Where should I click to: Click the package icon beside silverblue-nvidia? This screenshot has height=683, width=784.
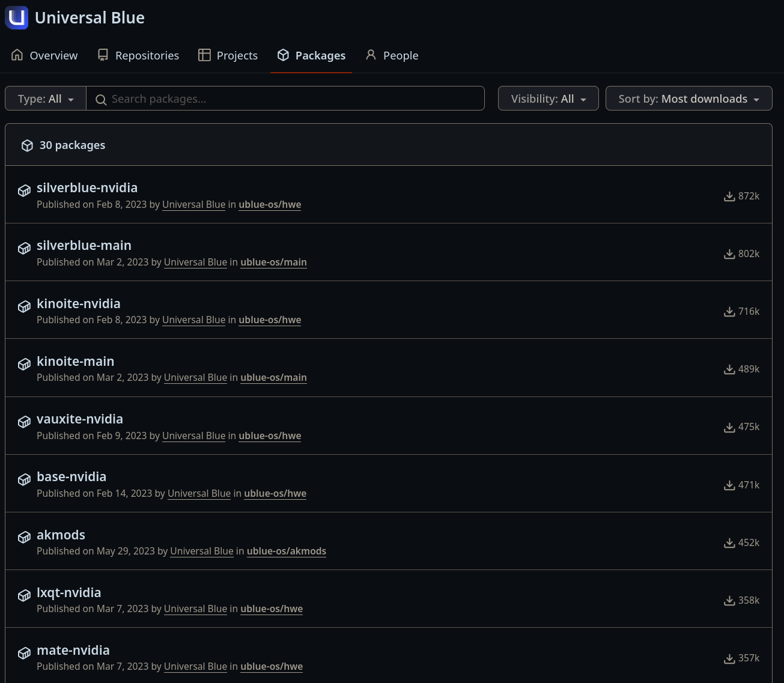pos(24,191)
